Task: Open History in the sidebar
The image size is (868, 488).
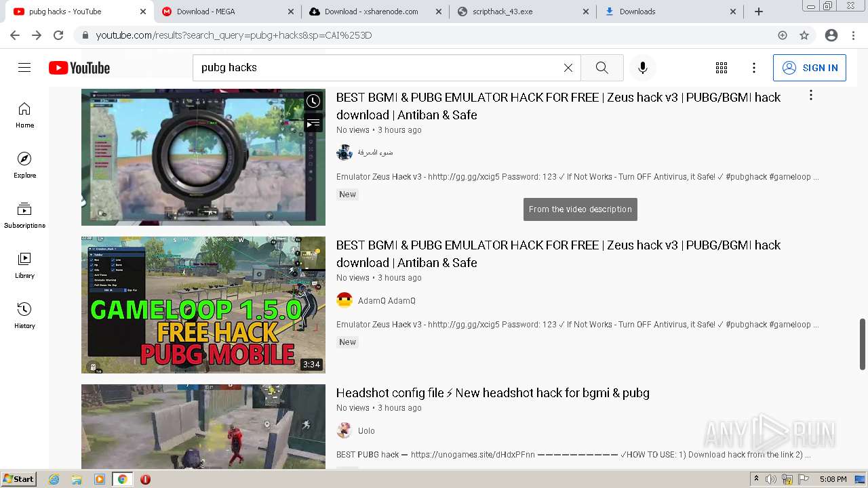Action: click(24, 316)
